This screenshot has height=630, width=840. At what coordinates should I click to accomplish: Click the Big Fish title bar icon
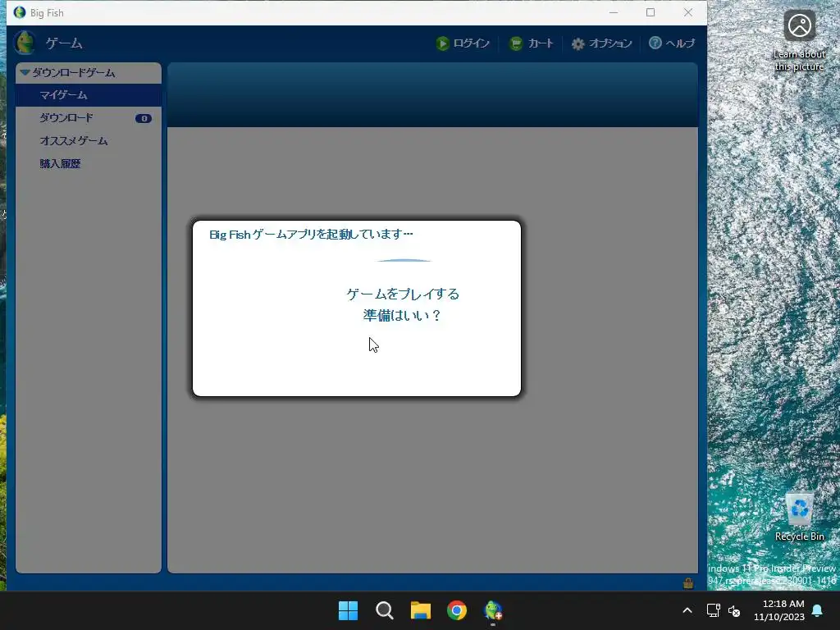20,12
